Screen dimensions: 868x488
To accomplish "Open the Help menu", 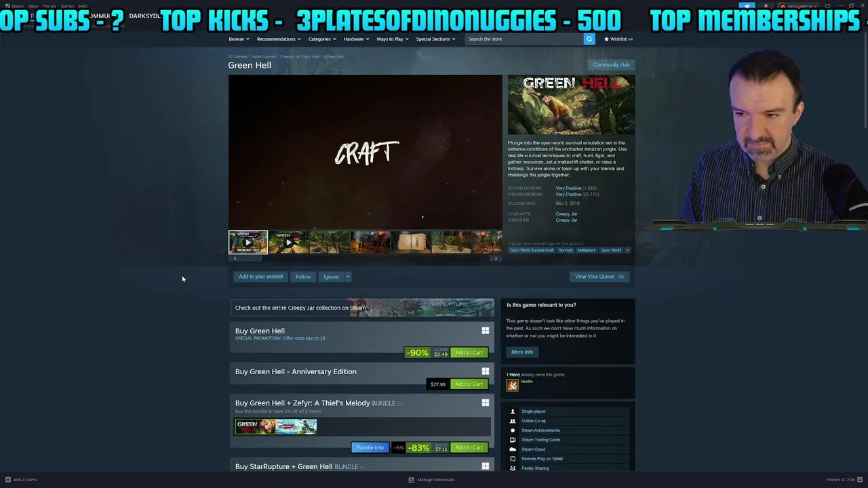I will 83,6.
